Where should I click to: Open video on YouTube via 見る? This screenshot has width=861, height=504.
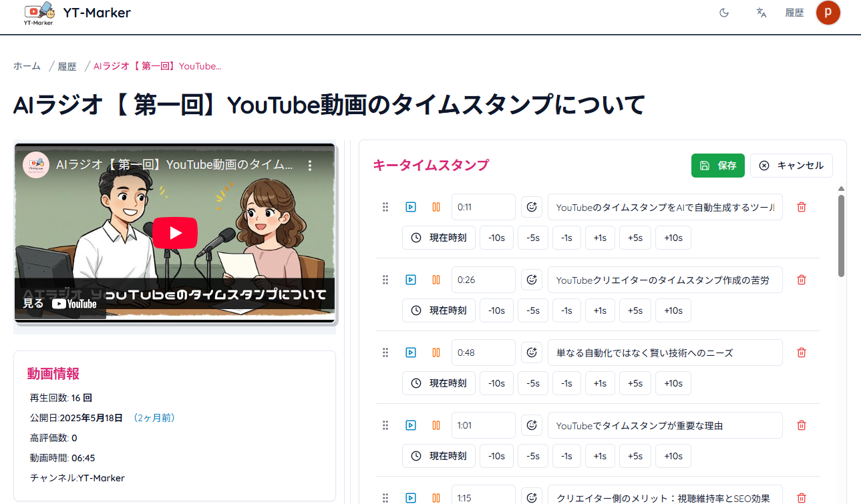60,304
